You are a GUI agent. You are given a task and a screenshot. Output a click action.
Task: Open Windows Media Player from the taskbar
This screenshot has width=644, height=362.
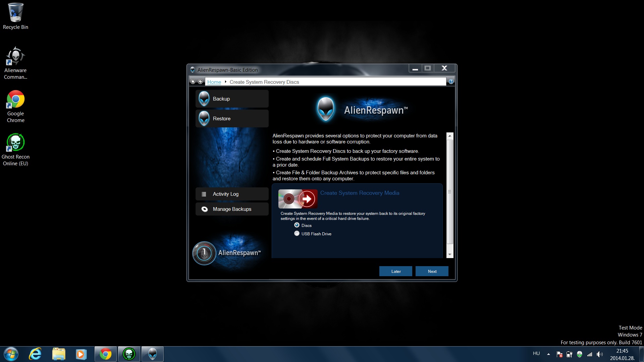[x=81, y=354]
